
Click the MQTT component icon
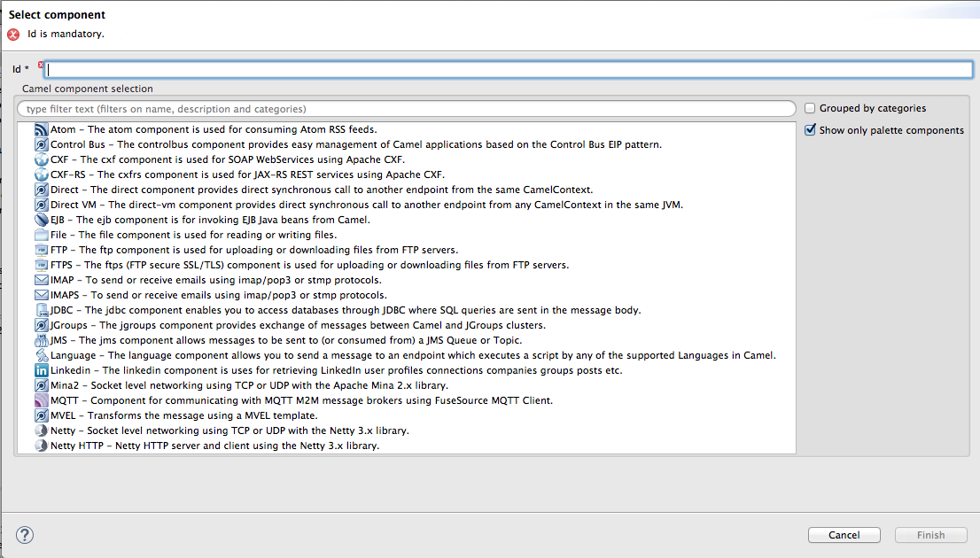pyautogui.click(x=42, y=400)
